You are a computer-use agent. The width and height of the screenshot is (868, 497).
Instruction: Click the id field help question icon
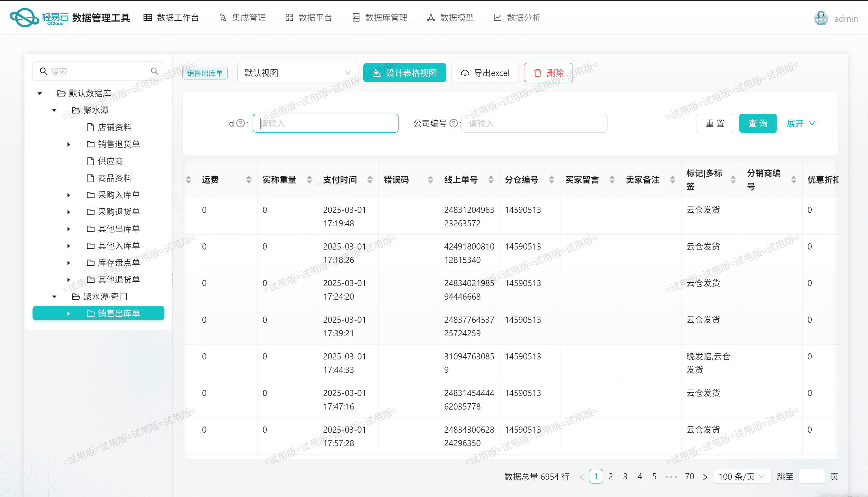240,123
